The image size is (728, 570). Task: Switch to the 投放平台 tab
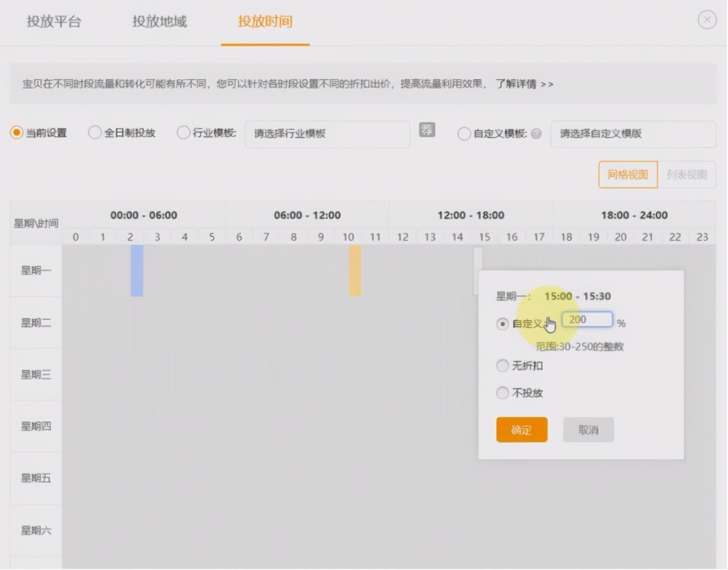pos(55,22)
